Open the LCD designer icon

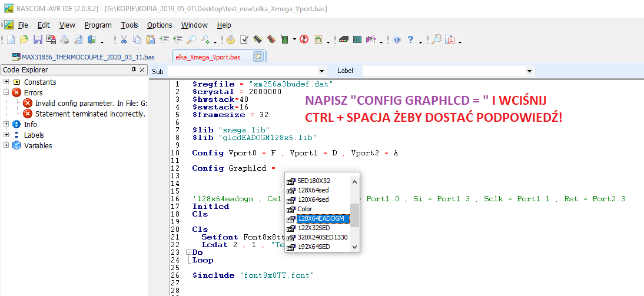pyautogui.click(x=357, y=39)
